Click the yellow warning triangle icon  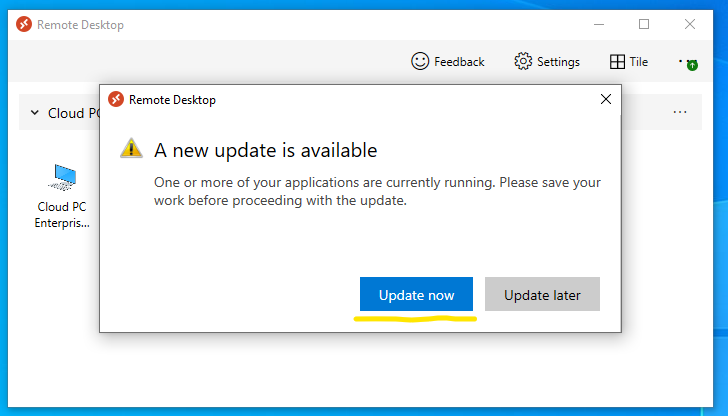(x=132, y=149)
